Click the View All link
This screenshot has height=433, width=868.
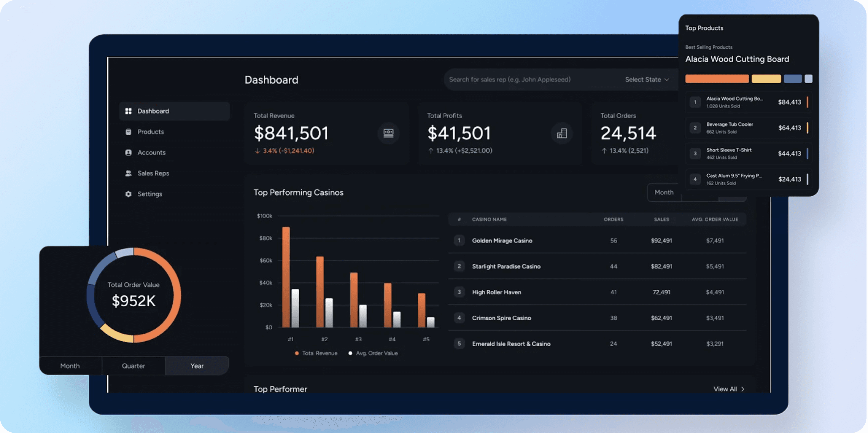[x=725, y=389]
